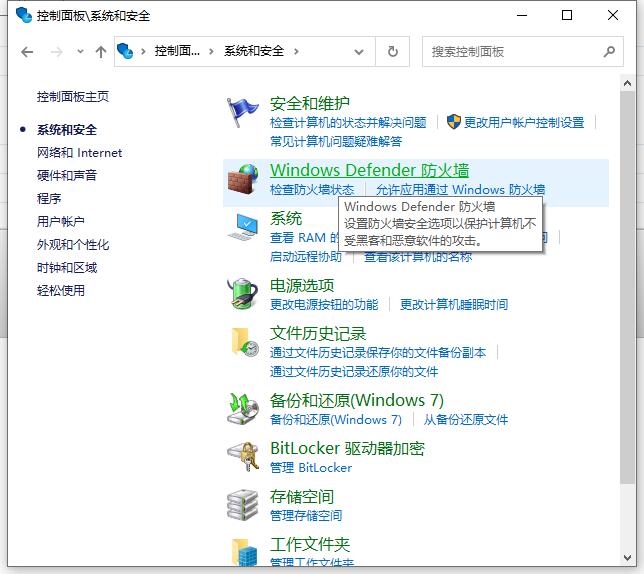Click 常见计算机问题疑难解答 link
This screenshot has height=574, width=644.
pos(336,141)
